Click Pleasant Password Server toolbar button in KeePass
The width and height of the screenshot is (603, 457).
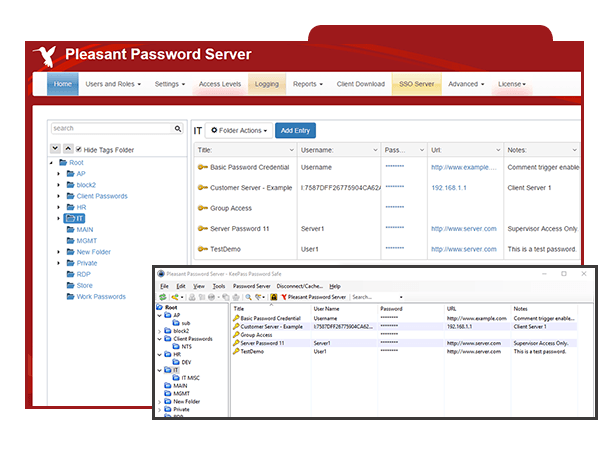[x=313, y=297]
